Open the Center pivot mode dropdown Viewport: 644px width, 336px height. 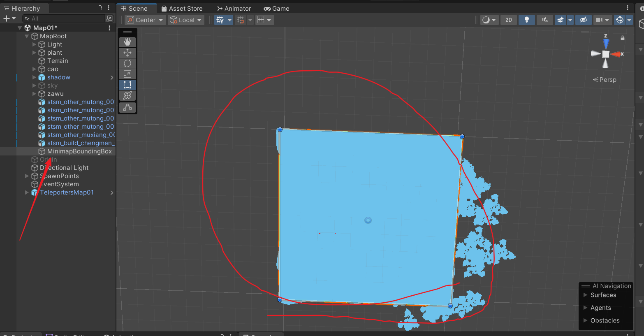click(x=145, y=20)
